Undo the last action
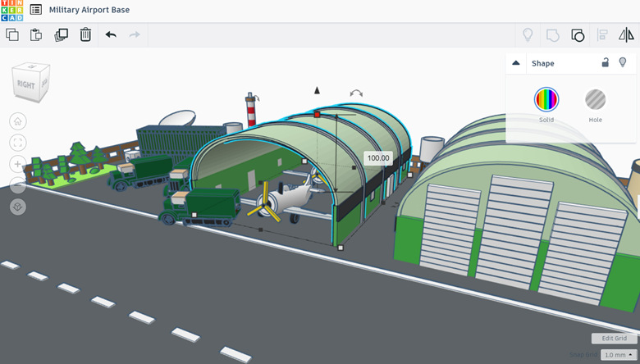Screen dimensions: 640x364 point(111,34)
